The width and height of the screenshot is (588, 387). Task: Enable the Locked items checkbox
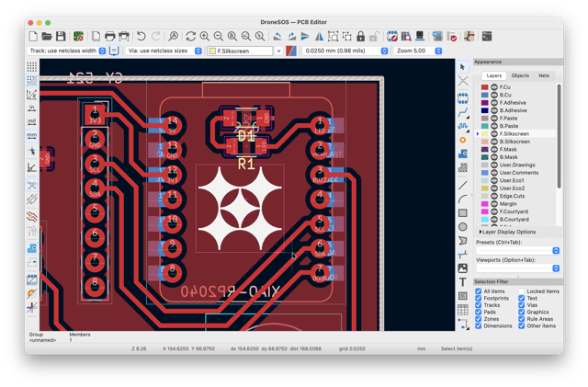point(521,290)
